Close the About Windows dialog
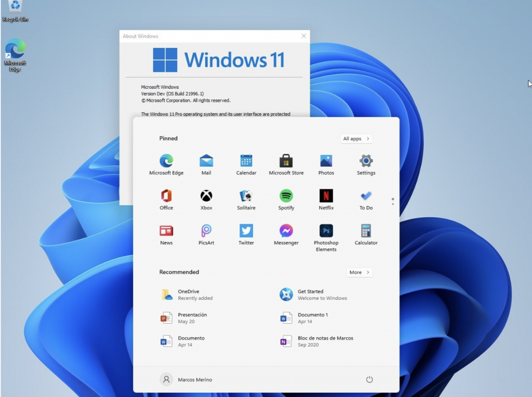 coord(303,36)
